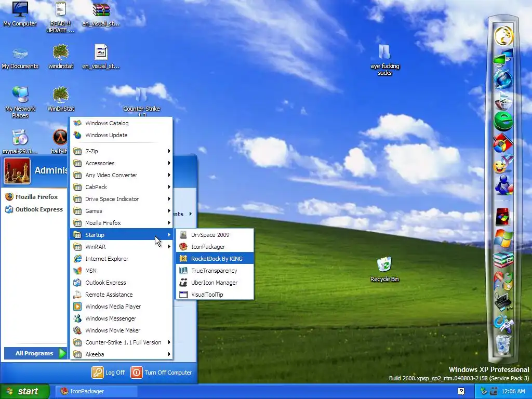Expand the Accessories submenu
This screenshot has height=399, width=532.
pyautogui.click(x=122, y=163)
